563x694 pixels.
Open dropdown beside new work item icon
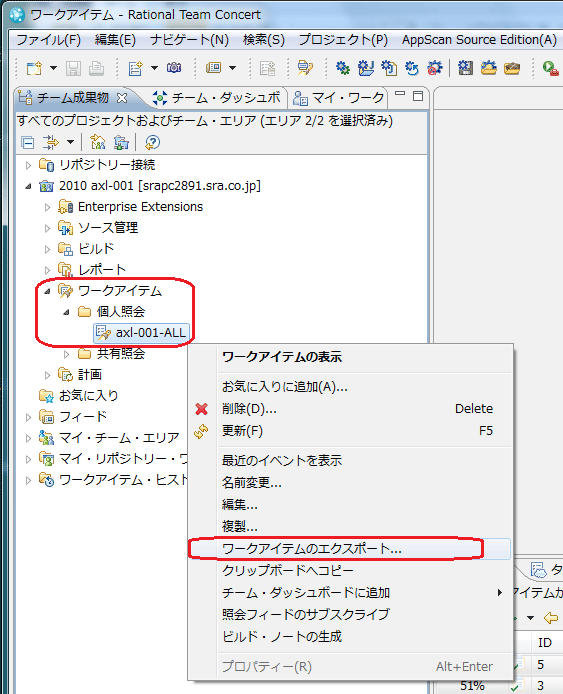tap(154, 68)
